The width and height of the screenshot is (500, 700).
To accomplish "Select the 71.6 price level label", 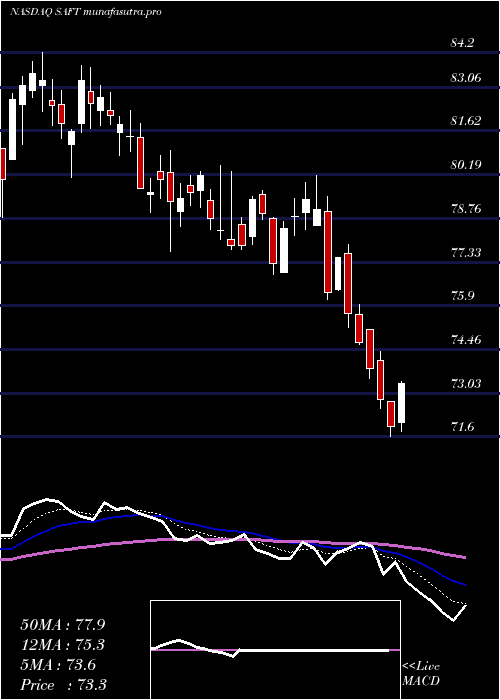I will click(463, 427).
